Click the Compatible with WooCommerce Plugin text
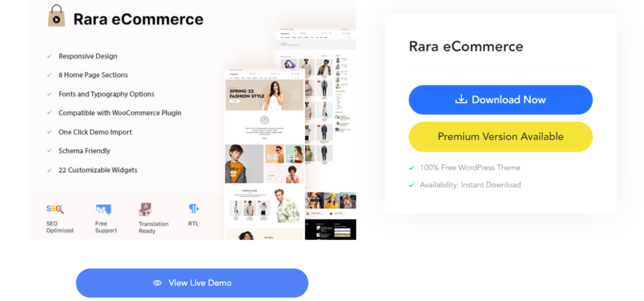Image resolution: width=644 pixels, height=301 pixels. pyautogui.click(x=120, y=113)
